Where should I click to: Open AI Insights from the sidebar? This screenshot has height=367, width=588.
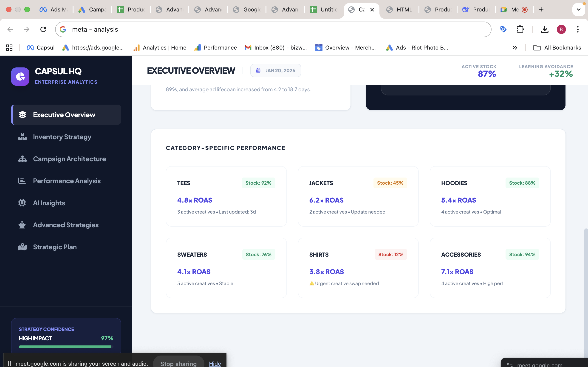pos(49,203)
